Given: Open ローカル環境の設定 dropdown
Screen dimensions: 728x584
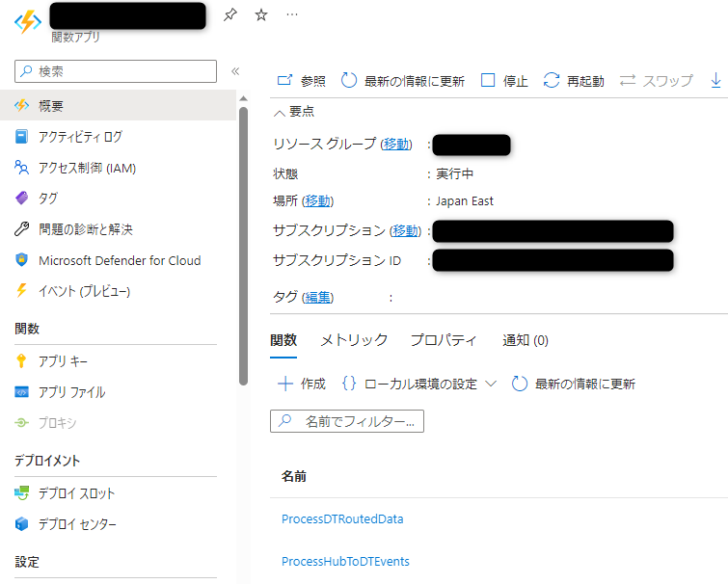Looking at the screenshot, I should click(x=419, y=384).
